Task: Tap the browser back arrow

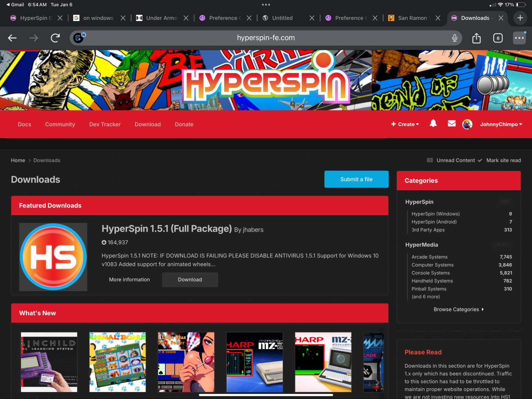Action: coord(13,38)
